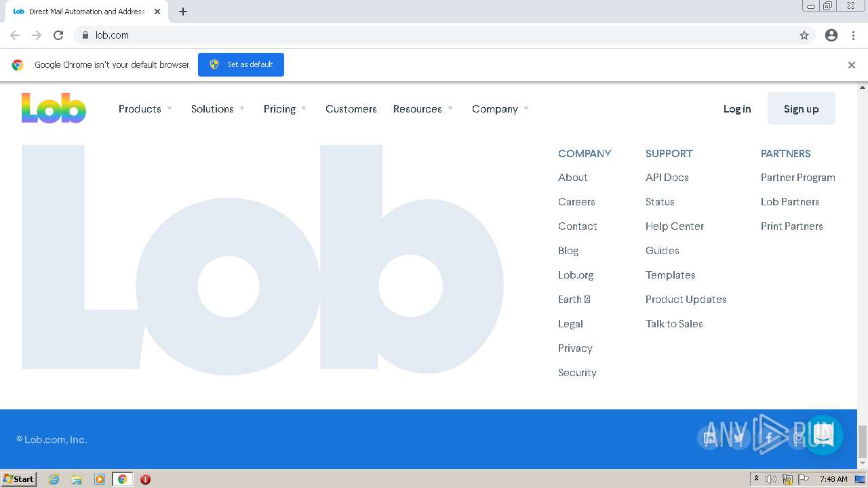The height and width of the screenshot is (488, 868).
Task: Show hidden system tray icons
Action: (x=756, y=479)
